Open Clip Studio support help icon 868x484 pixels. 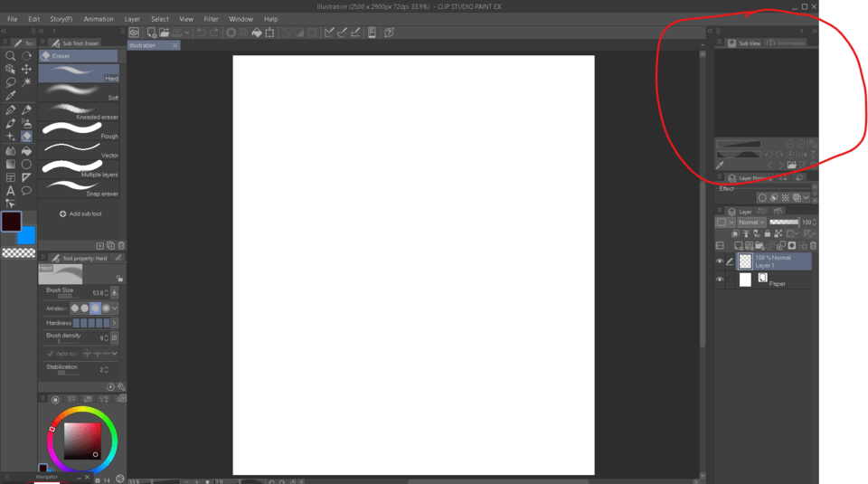(x=389, y=33)
